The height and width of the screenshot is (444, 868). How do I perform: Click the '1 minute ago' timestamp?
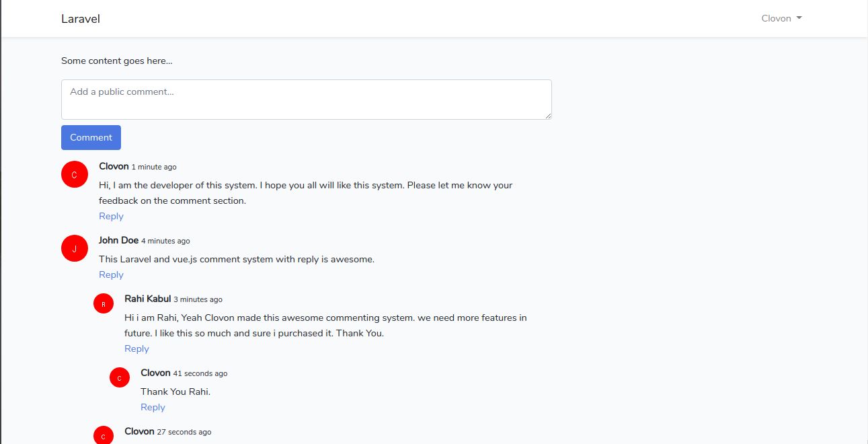[154, 167]
